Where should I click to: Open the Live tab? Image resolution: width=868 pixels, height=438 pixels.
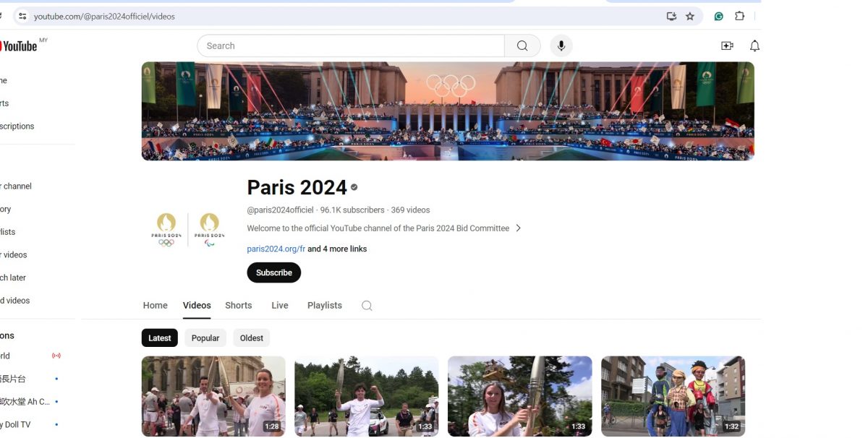coord(280,306)
